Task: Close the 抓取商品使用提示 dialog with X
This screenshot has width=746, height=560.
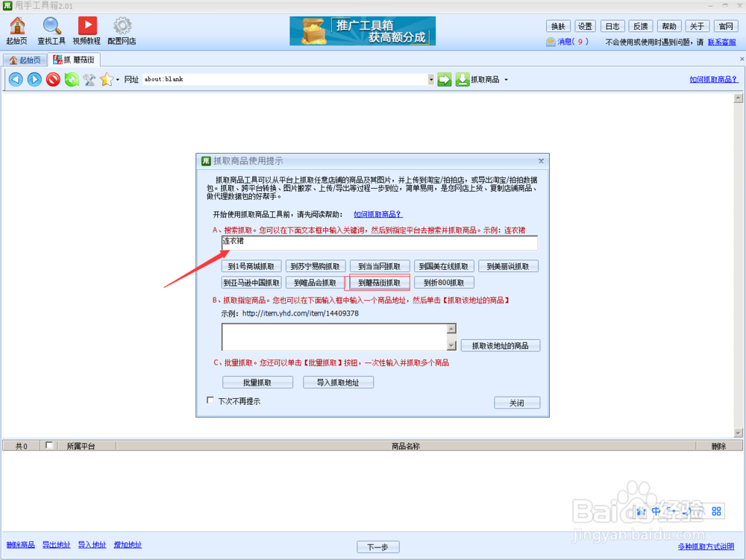Action: 541,161
